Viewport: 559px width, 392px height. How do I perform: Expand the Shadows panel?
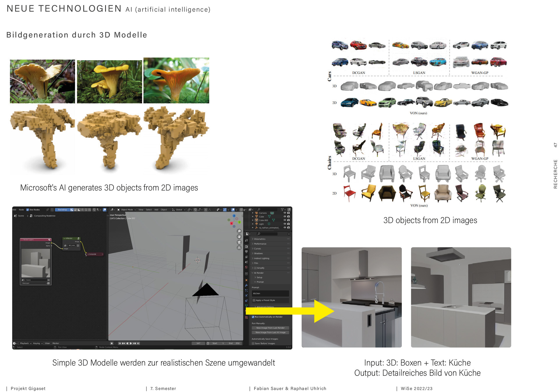[271, 254]
